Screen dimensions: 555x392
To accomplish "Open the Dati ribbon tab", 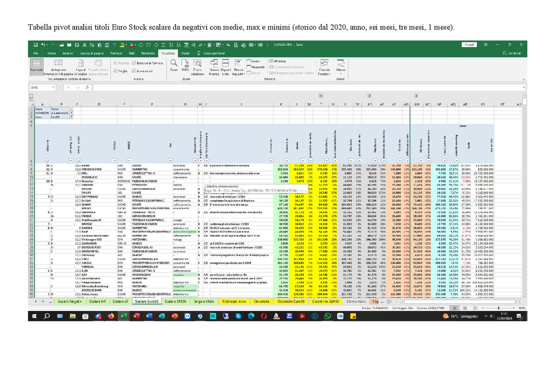I will pyautogui.click(x=132, y=53).
